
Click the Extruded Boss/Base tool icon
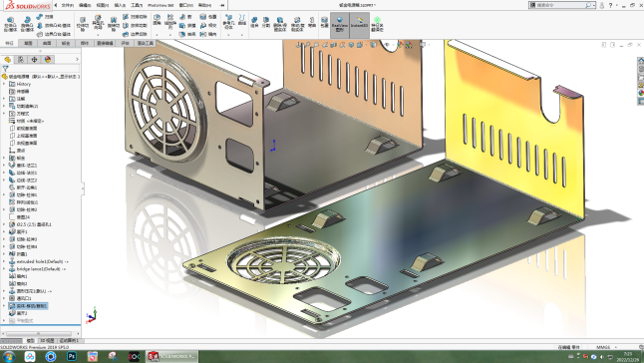(11, 24)
